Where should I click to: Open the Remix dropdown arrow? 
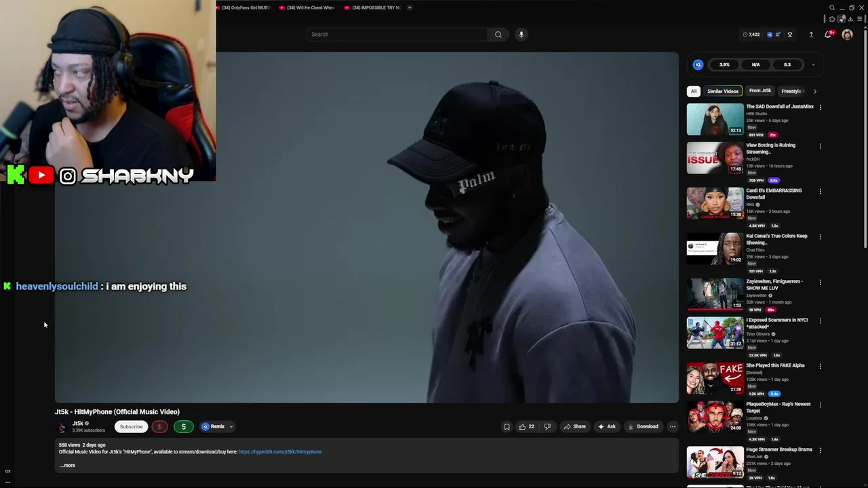[231, 427]
